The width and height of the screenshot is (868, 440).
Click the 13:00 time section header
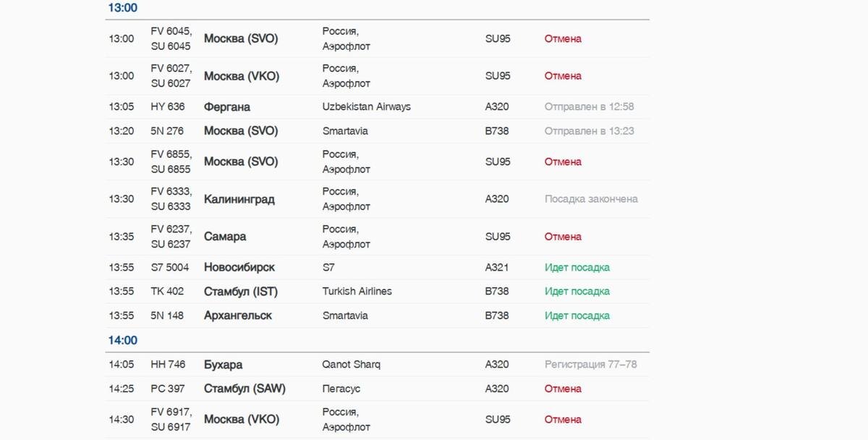coord(123,8)
